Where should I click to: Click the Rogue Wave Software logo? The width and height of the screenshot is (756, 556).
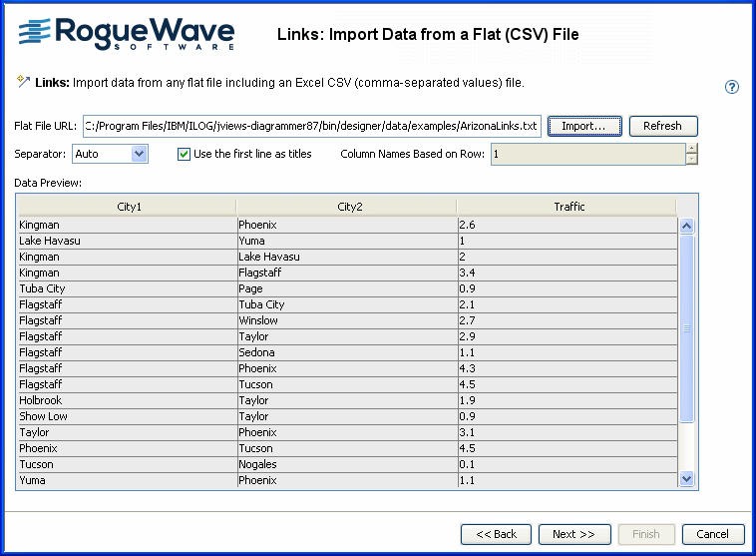[127, 34]
